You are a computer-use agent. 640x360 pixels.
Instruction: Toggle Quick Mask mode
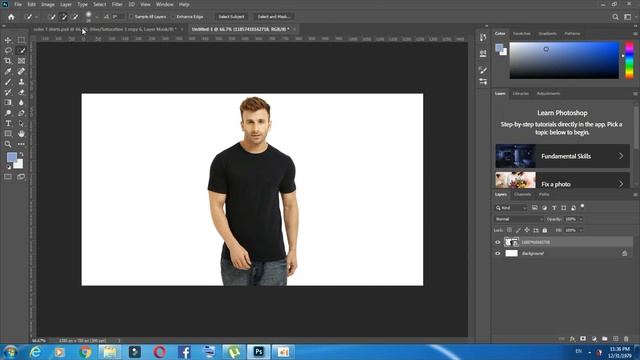[8, 177]
